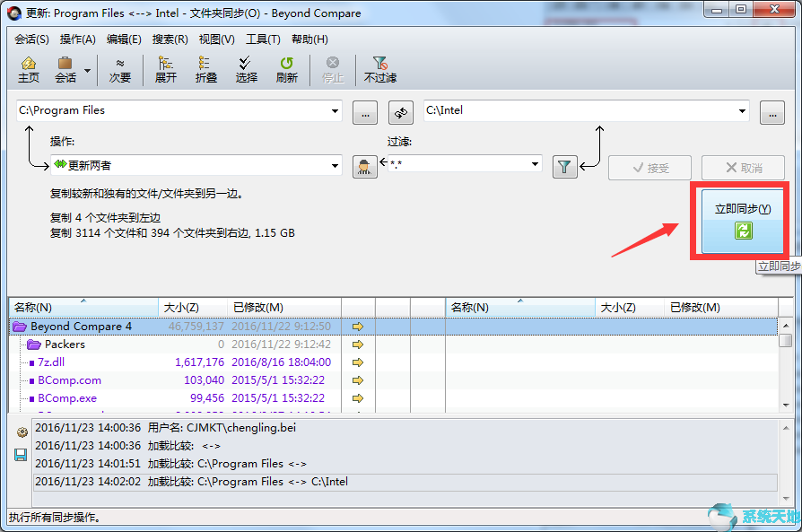802x532 pixels.
Task: Open rules via the referee icon
Action: point(365,167)
